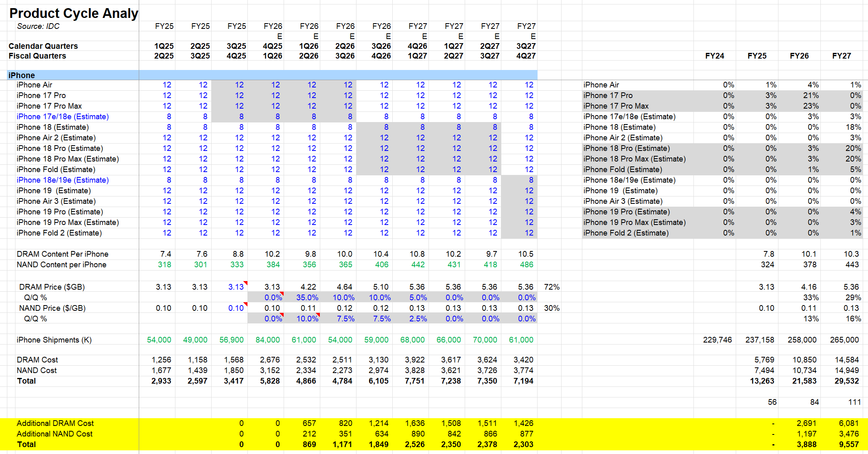Click the FY24 shipments 229,746 cell
Viewport: 868px width, 454px height.
point(717,340)
